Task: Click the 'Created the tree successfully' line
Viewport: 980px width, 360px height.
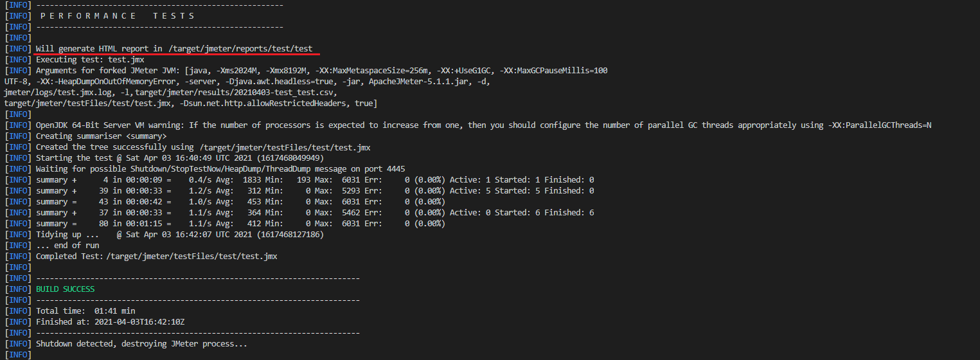Action: click(x=203, y=147)
